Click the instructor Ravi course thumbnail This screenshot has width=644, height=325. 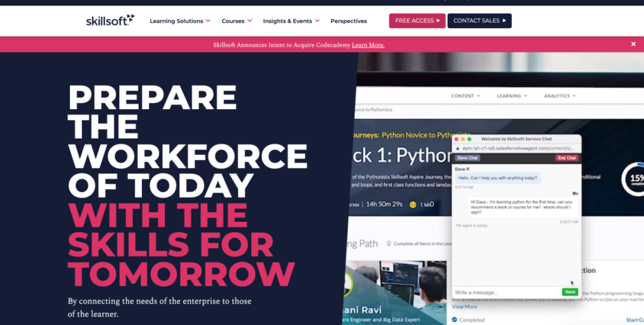(x=395, y=293)
